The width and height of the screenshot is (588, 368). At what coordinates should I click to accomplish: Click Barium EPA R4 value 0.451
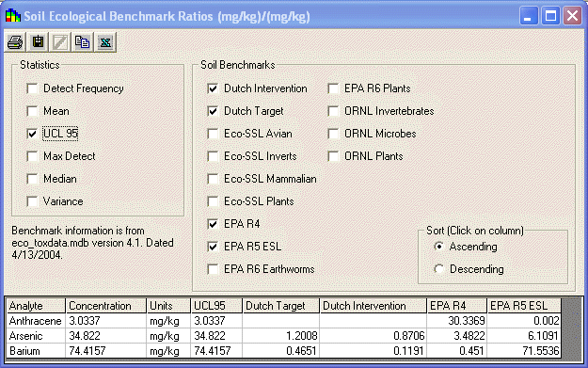[x=456, y=351]
